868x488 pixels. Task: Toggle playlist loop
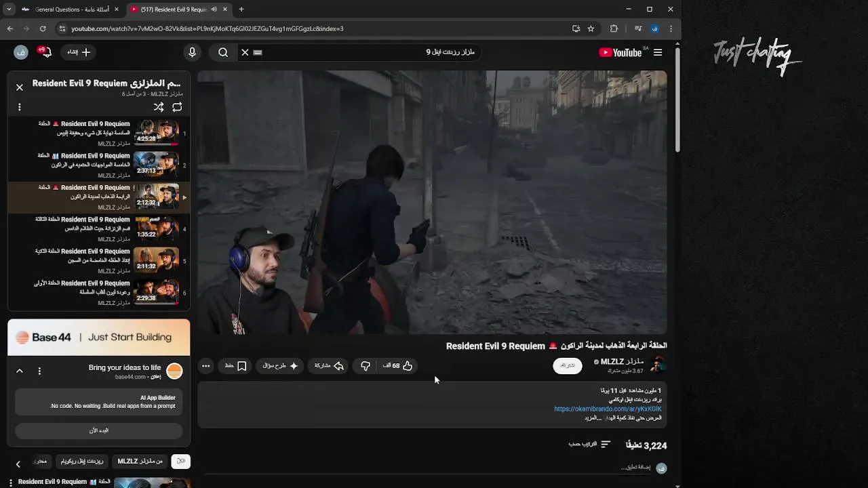[x=177, y=107]
